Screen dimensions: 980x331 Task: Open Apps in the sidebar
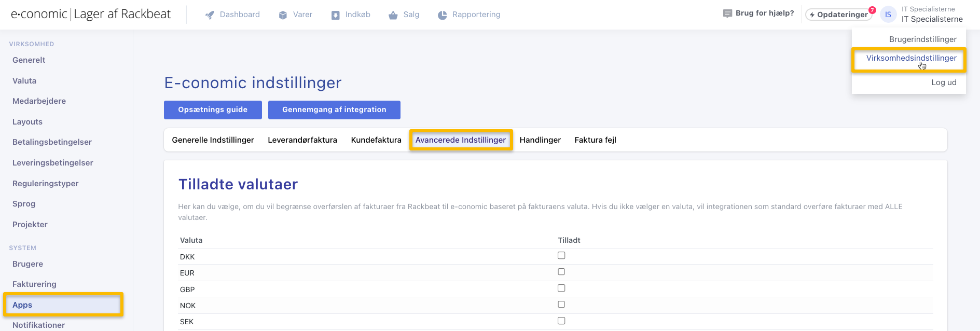tap(22, 305)
